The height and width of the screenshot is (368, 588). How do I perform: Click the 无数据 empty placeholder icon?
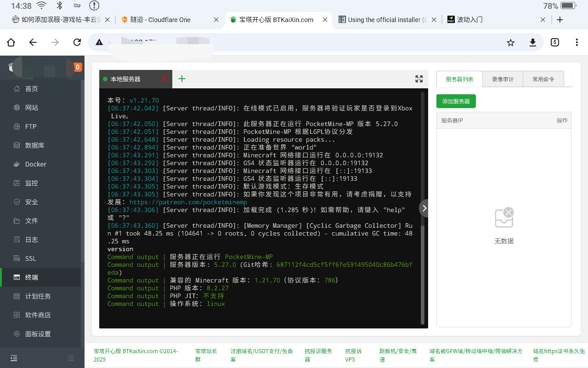(x=504, y=218)
